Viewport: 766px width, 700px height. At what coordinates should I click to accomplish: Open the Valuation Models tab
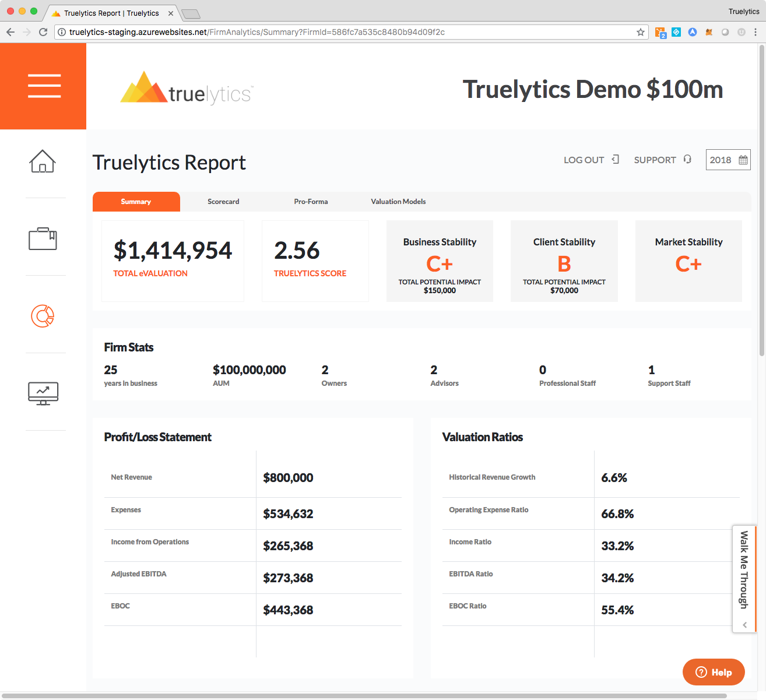click(398, 202)
